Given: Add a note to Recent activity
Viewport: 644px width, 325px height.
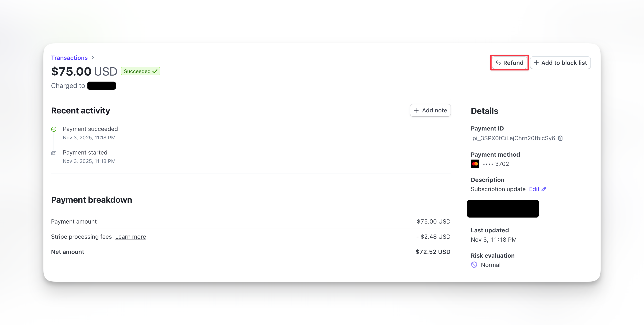Looking at the screenshot, I should [430, 110].
